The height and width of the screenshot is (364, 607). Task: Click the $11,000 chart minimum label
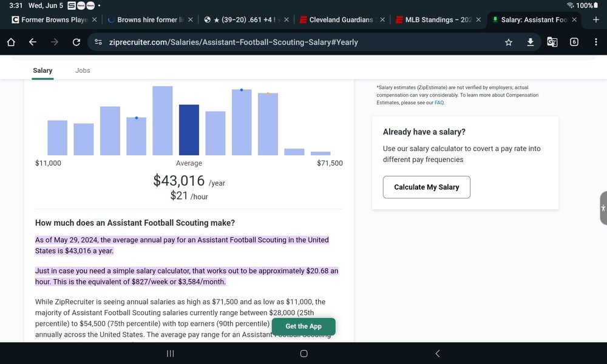[48, 163]
